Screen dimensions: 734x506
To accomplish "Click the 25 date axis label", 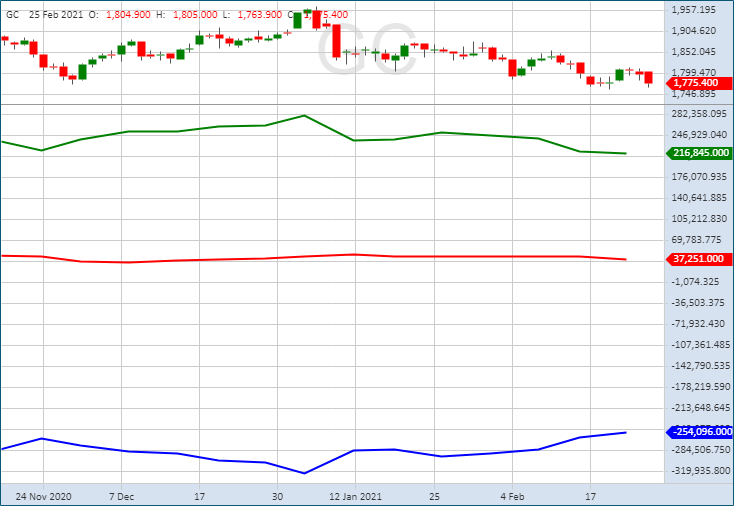I will 434,497.
